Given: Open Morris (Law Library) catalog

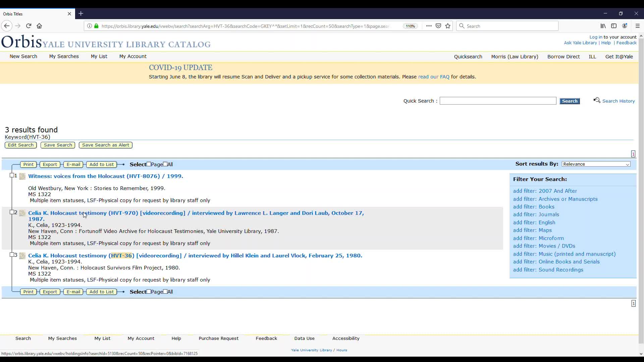Looking at the screenshot, I should click(x=515, y=57).
